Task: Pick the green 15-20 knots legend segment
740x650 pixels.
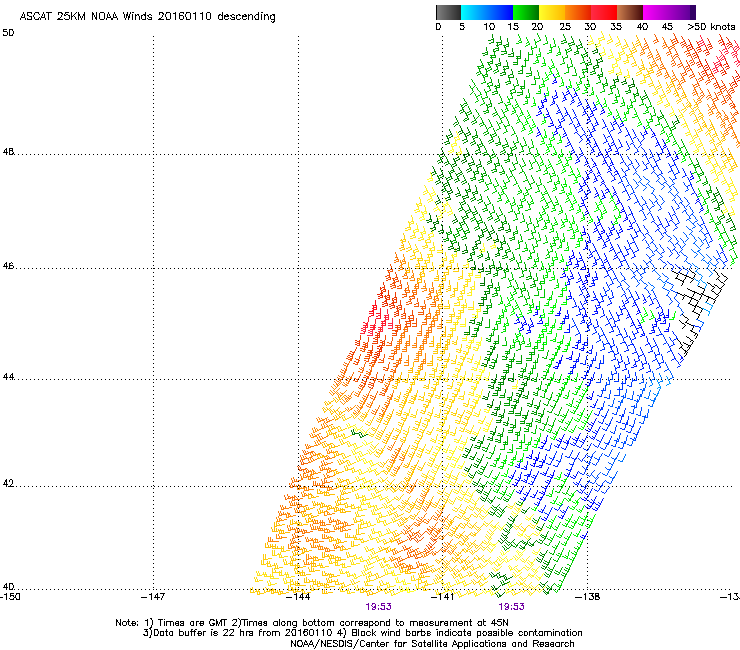Action: (x=526, y=12)
